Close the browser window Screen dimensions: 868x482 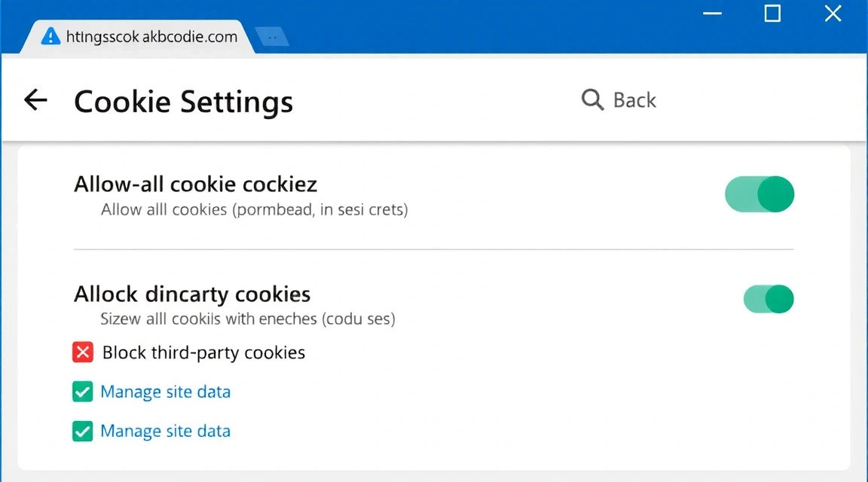[833, 14]
